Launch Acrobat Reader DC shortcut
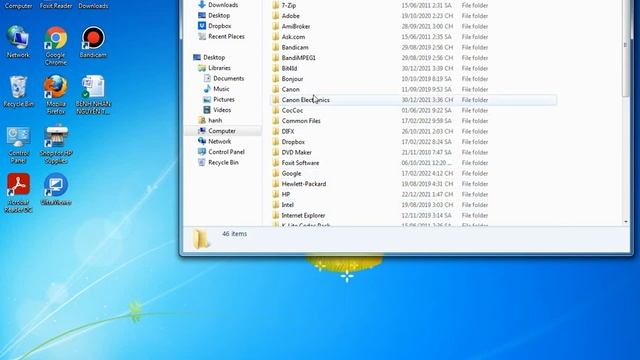The height and width of the screenshot is (360, 640). (x=18, y=193)
